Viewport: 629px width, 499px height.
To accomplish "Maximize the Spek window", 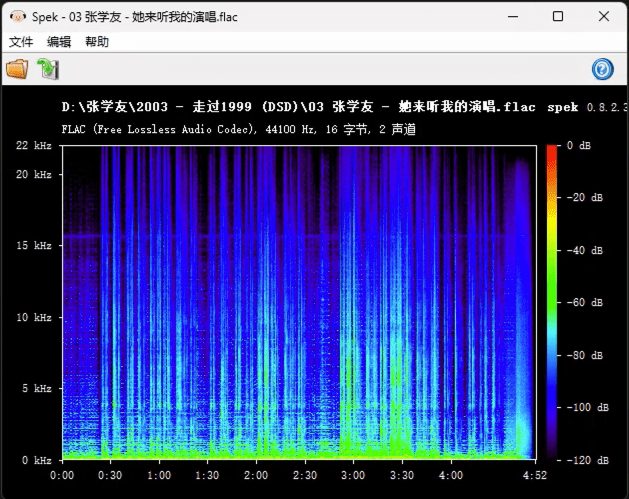I will [558, 16].
